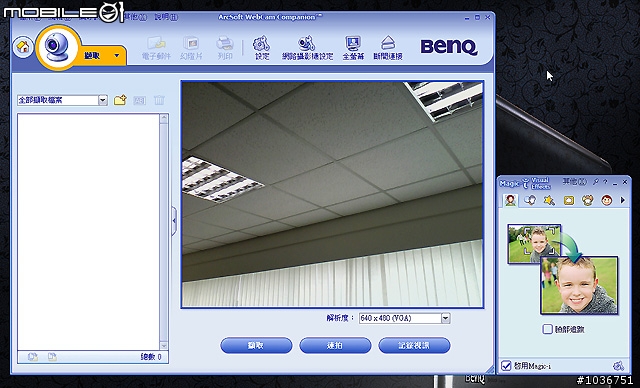Enable the 臉部追蹤 face tracking checkbox
The width and height of the screenshot is (640, 388).
[x=547, y=329]
